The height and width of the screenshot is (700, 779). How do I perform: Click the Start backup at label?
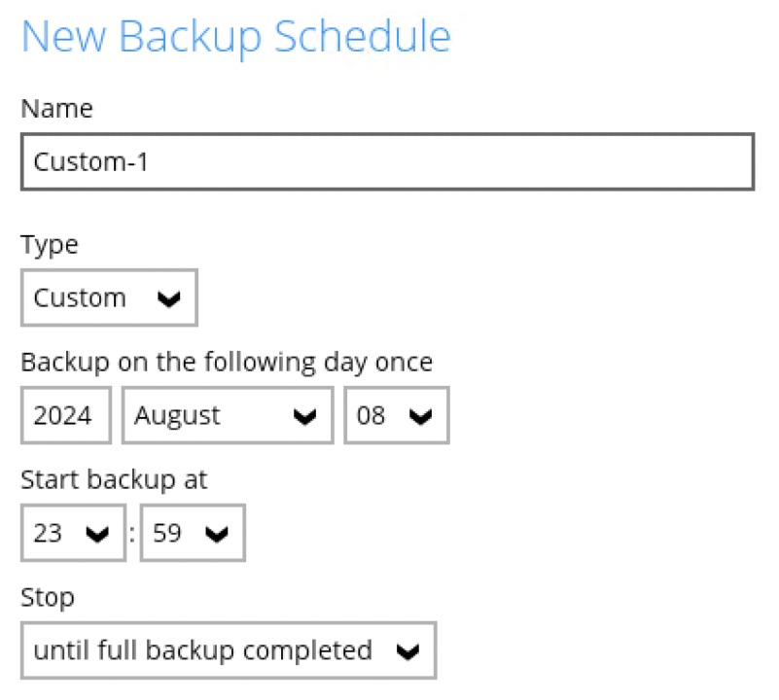tap(114, 479)
